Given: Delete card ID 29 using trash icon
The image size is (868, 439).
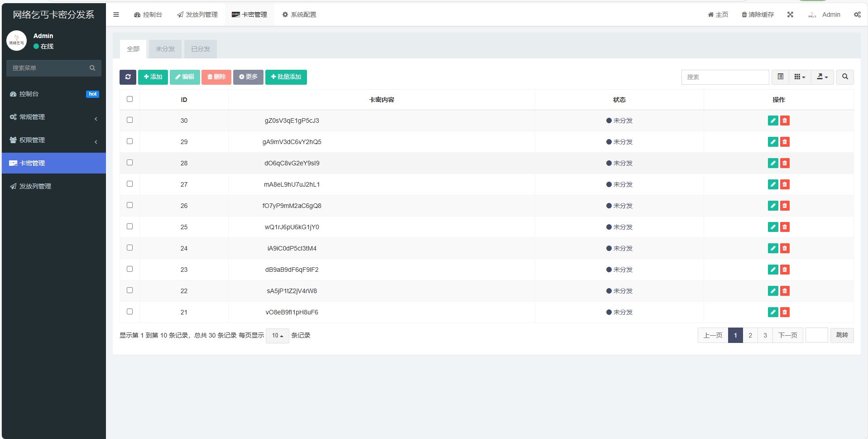Looking at the screenshot, I should [785, 142].
